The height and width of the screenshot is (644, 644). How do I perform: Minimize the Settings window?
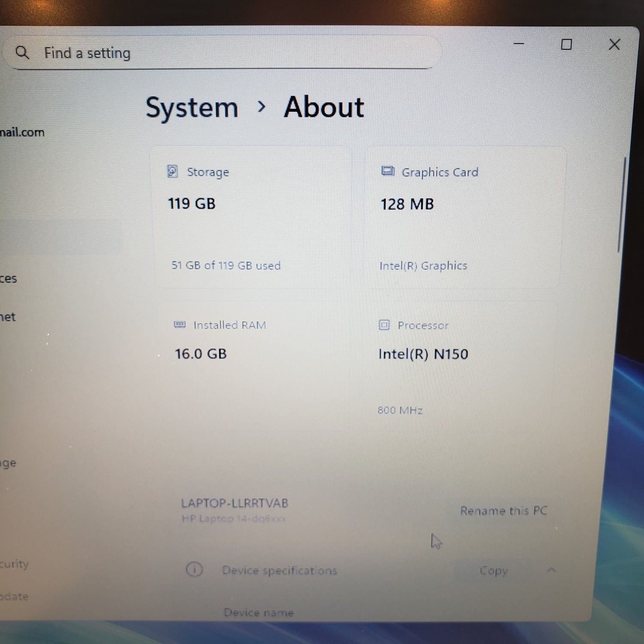(519, 43)
